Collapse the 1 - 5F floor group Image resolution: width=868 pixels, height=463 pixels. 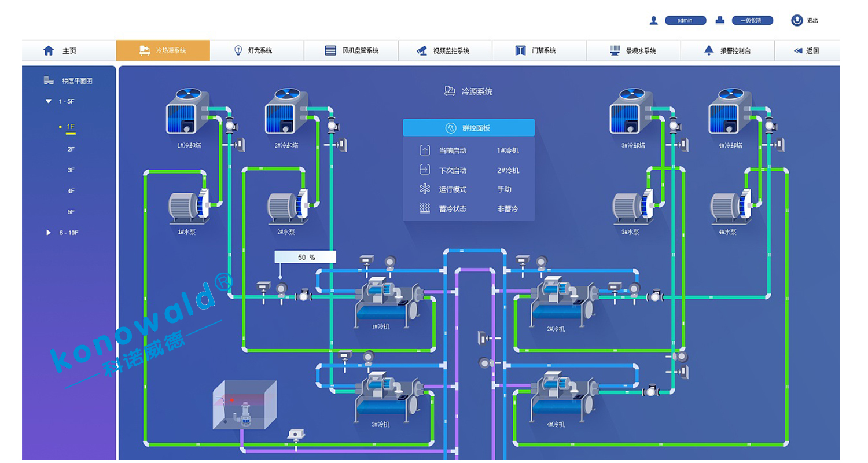point(49,101)
